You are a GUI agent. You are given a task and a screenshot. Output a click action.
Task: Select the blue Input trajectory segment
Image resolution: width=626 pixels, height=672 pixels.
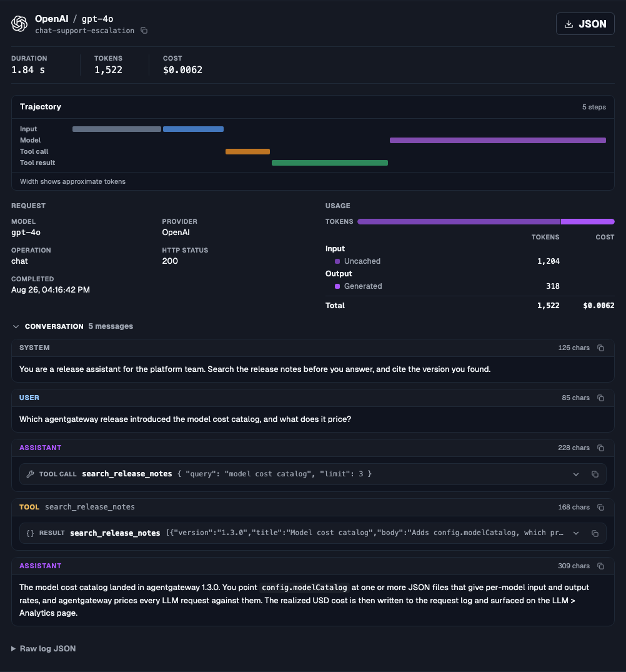coord(193,129)
